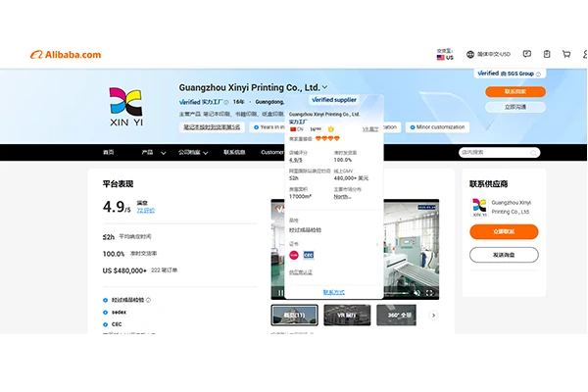Screen dimensions: 588x392
Task: Click the gold crown badge in popup
Action: [x=331, y=129]
